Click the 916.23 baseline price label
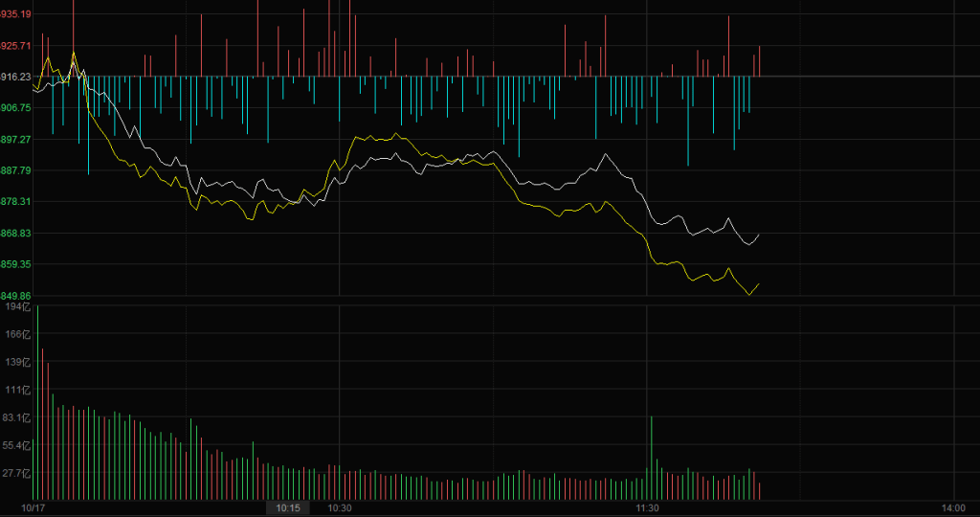 pos(16,77)
